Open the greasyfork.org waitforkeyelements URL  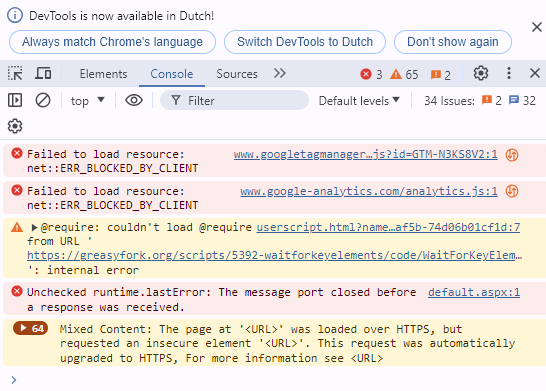275,256
